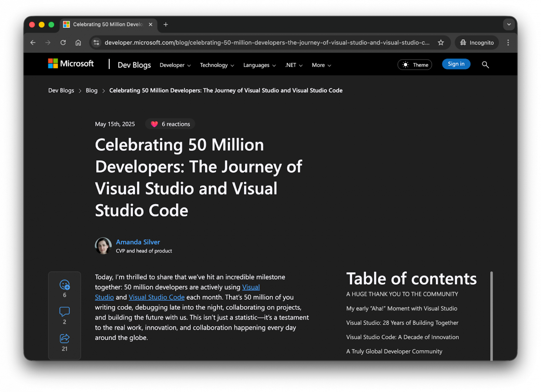
Task: Open the site search magnifier icon
Action: [485, 65]
